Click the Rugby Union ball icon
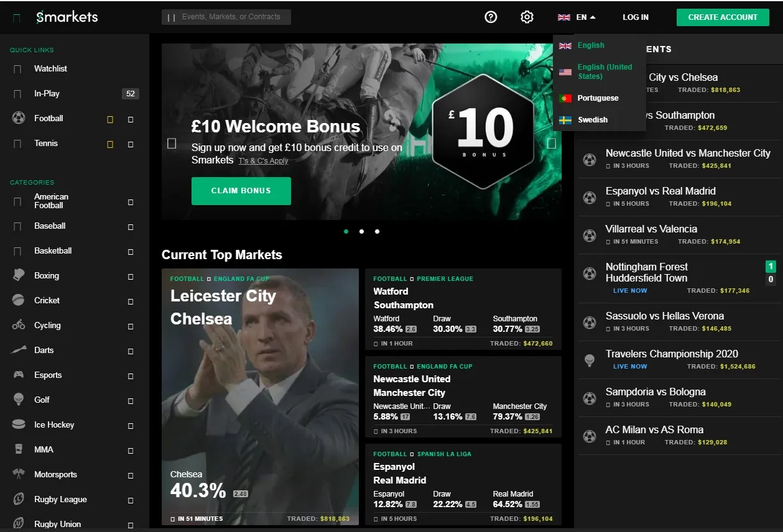This screenshot has width=783, height=532. [x=18, y=523]
